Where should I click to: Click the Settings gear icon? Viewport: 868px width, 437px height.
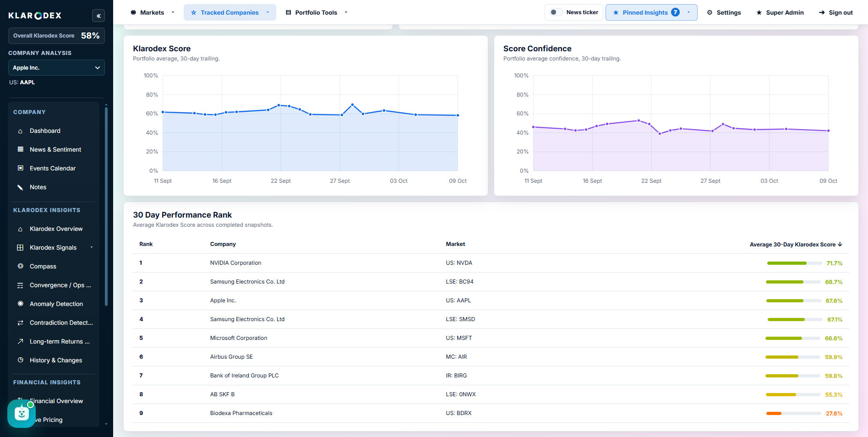[x=710, y=12]
